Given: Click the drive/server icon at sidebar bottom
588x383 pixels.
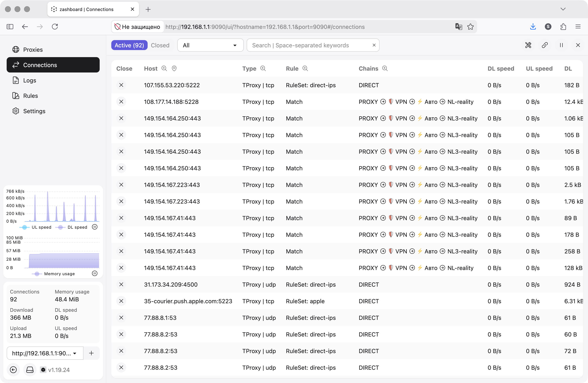Looking at the screenshot, I should tap(30, 370).
